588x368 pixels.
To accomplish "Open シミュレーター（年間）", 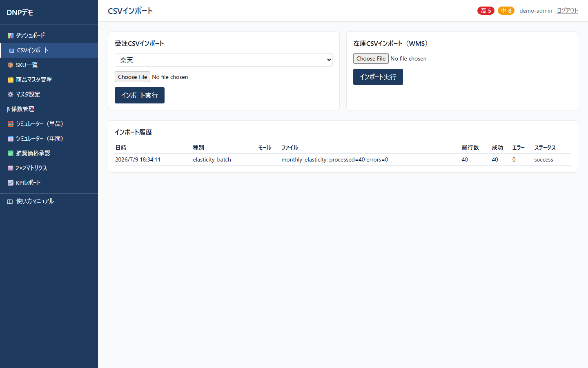I will coord(49,139).
